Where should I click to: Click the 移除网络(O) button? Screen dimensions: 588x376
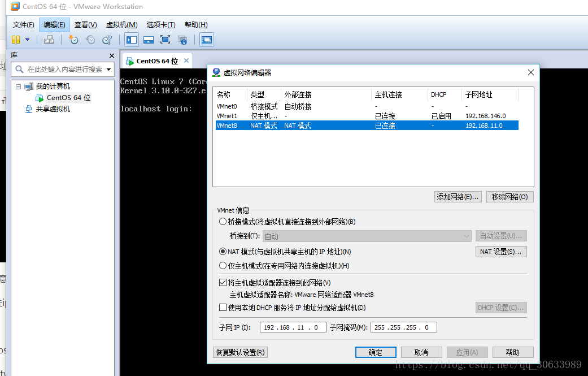tap(509, 197)
